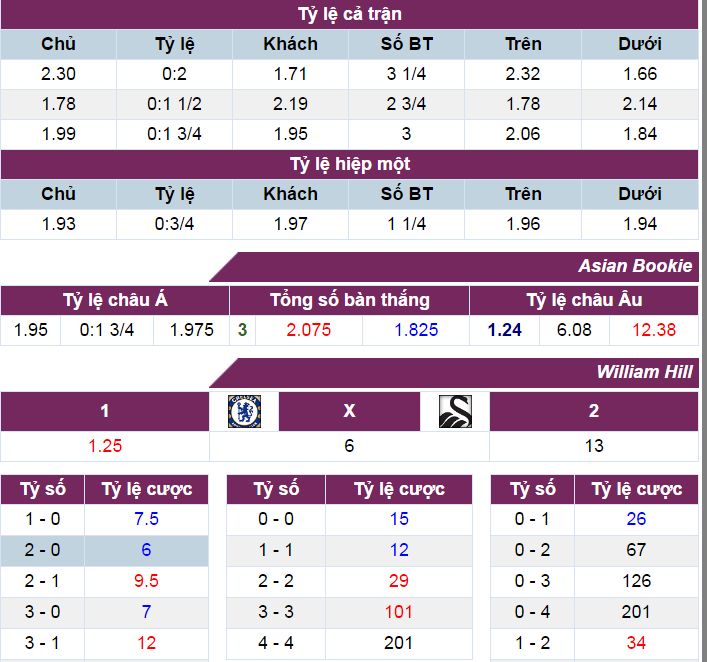Screen dimensions: 707x662
Task: Click the total goals over odds 2.075
Action: [308, 330]
